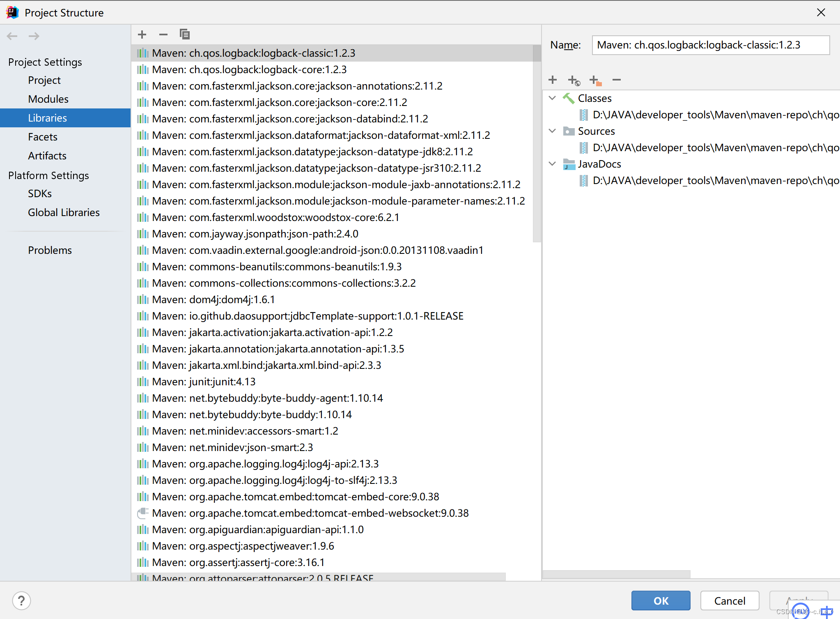Navigate forward using the right arrow icon
The height and width of the screenshot is (619, 840).
[x=34, y=36]
